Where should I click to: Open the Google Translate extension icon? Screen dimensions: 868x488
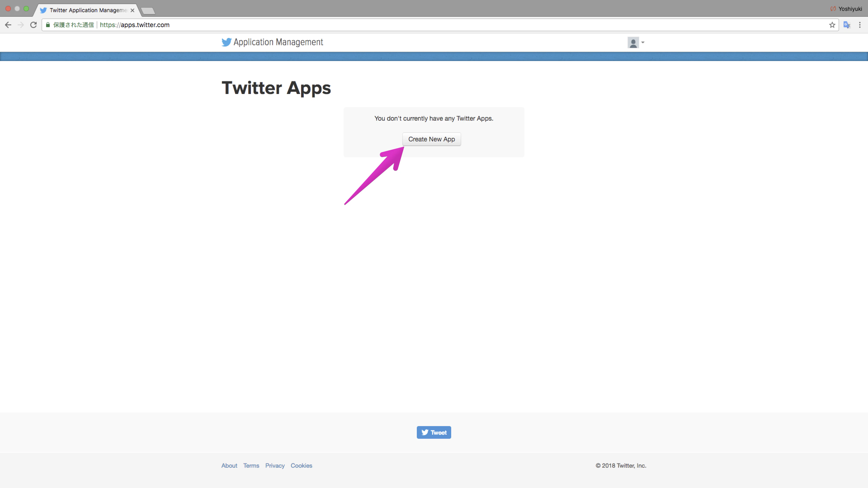[x=847, y=25]
